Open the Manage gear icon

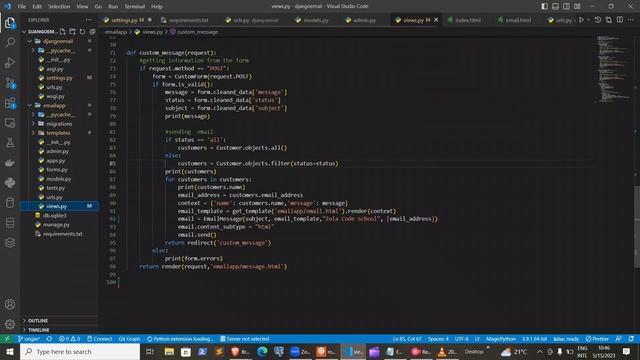(10, 324)
